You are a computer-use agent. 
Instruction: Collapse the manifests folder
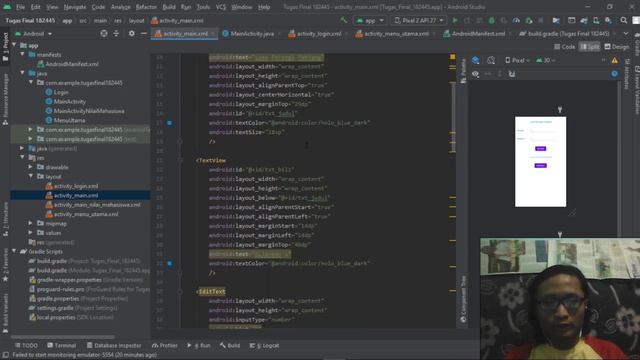pos(22,54)
